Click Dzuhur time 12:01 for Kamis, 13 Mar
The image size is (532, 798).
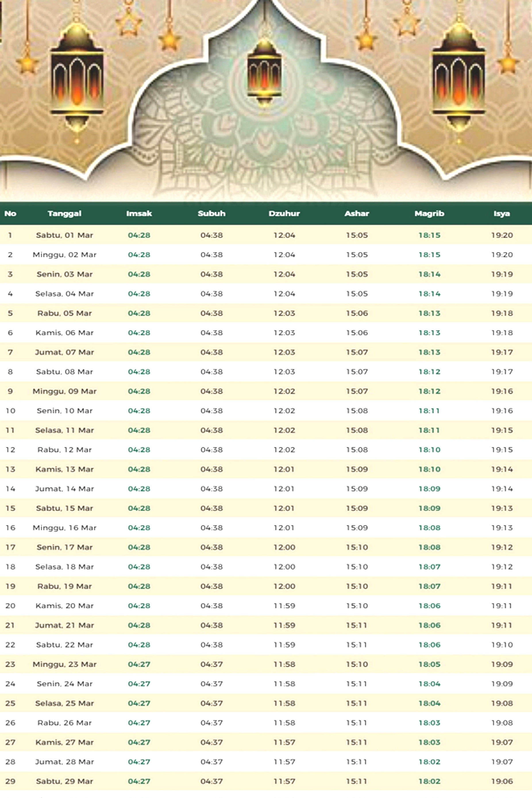click(x=284, y=469)
